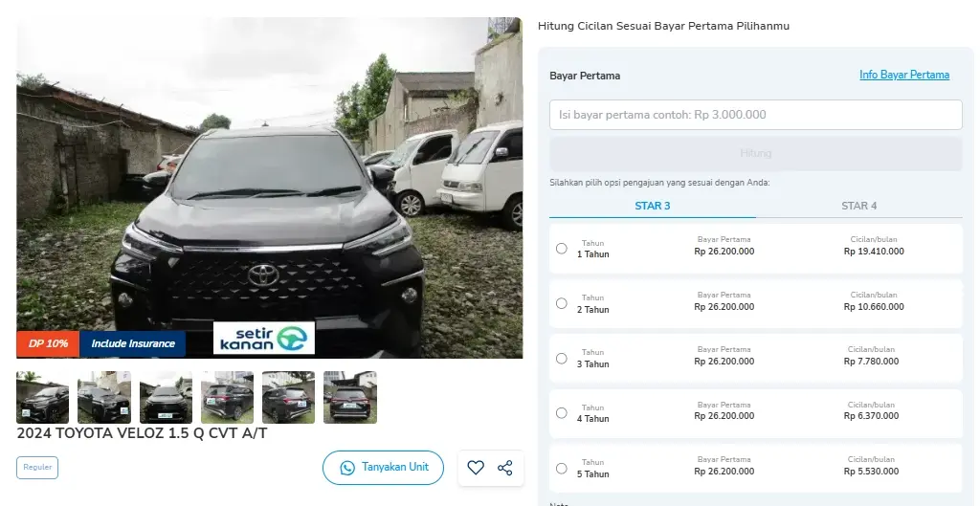Show the fourth thumbnail side view
Screen dimensions: 980x506
pos(227,397)
